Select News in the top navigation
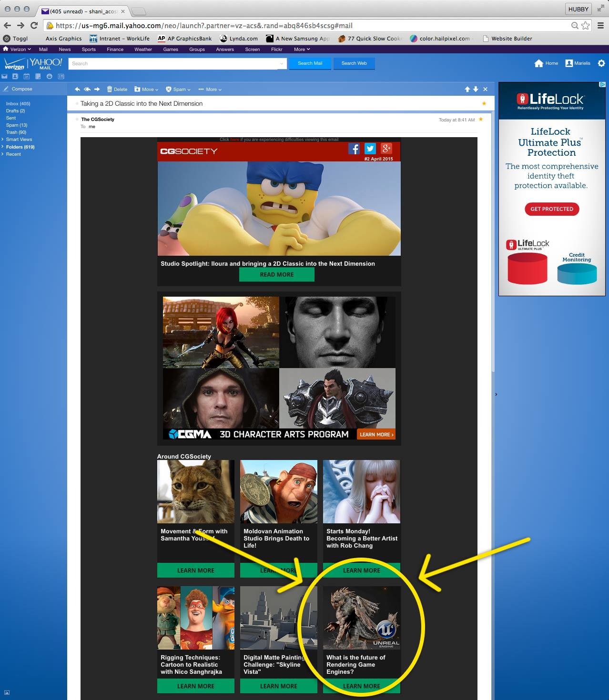 click(65, 49)
